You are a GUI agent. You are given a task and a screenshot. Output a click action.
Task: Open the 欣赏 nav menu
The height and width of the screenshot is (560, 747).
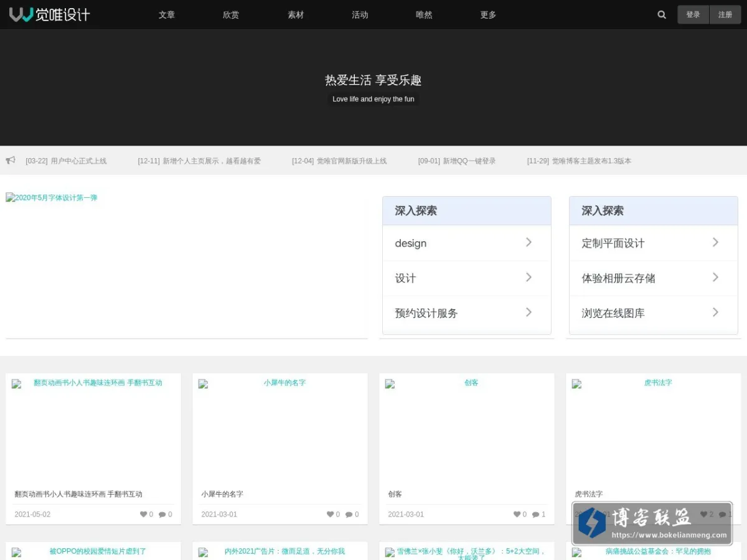pyautogui.click(x=231, y=15)
